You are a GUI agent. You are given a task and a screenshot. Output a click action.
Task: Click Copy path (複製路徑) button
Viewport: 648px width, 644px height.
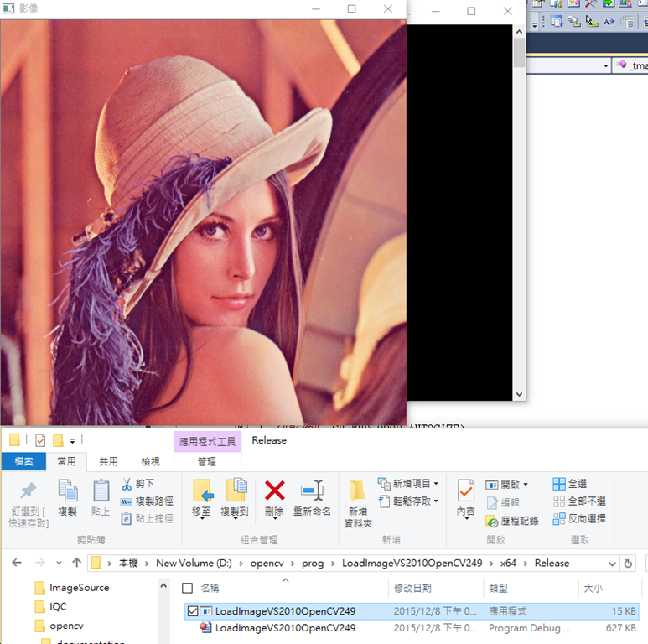tap(148, 501)
